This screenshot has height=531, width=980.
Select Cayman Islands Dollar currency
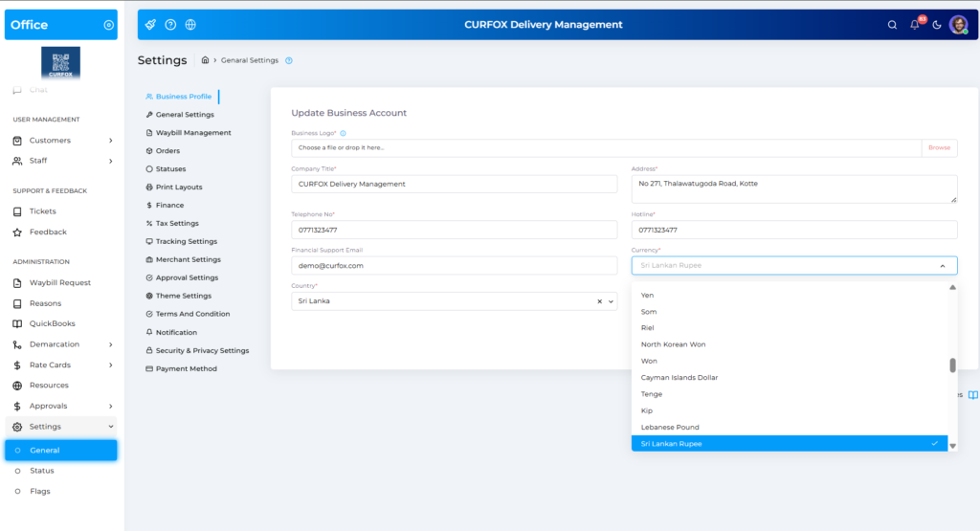coord(790,377)
